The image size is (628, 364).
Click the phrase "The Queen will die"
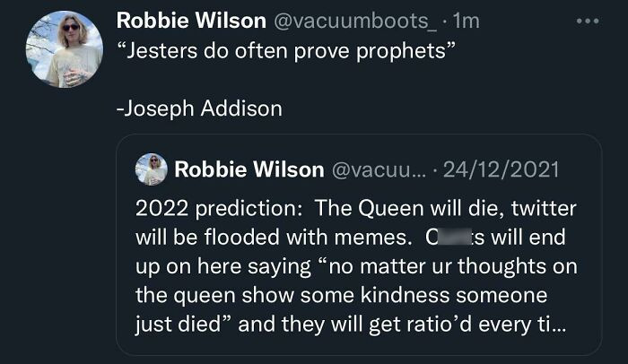[409, 209]
